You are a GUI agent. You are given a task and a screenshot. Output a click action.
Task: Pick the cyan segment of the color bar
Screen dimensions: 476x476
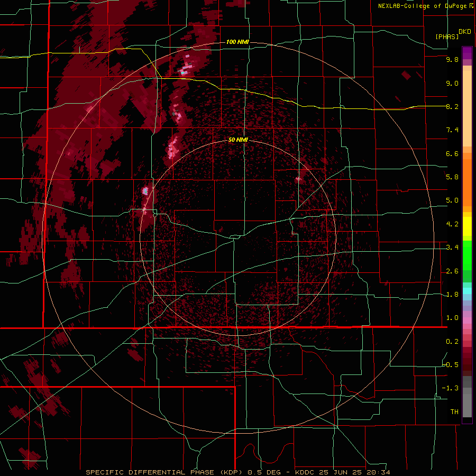(467, 291)
